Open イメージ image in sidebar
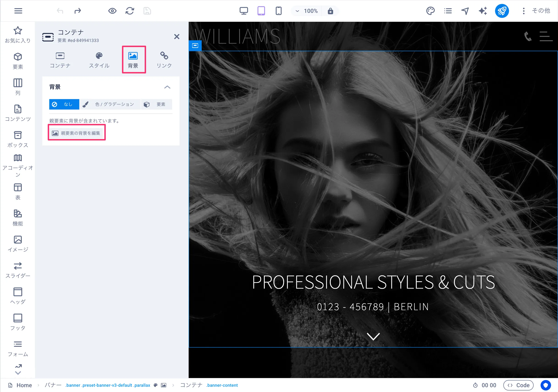The width and height of the screenshot is (558, 392). point(18,244)
